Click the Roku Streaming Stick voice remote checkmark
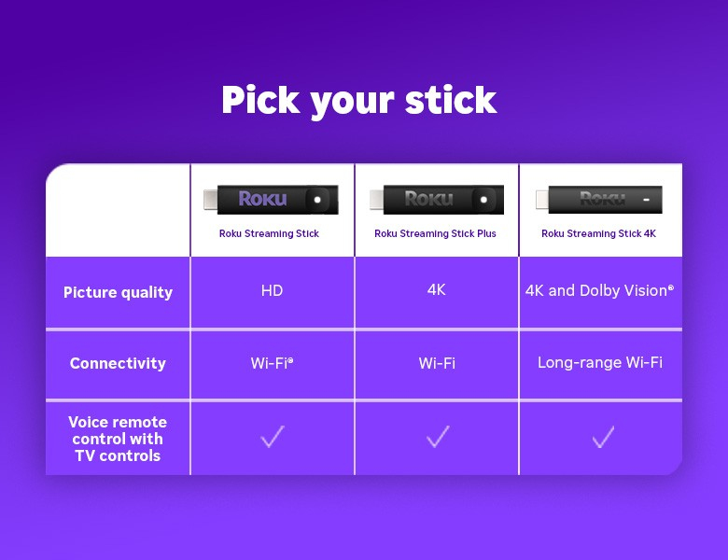The height and width of the screenshot is (560, 728). click(272, 437)
